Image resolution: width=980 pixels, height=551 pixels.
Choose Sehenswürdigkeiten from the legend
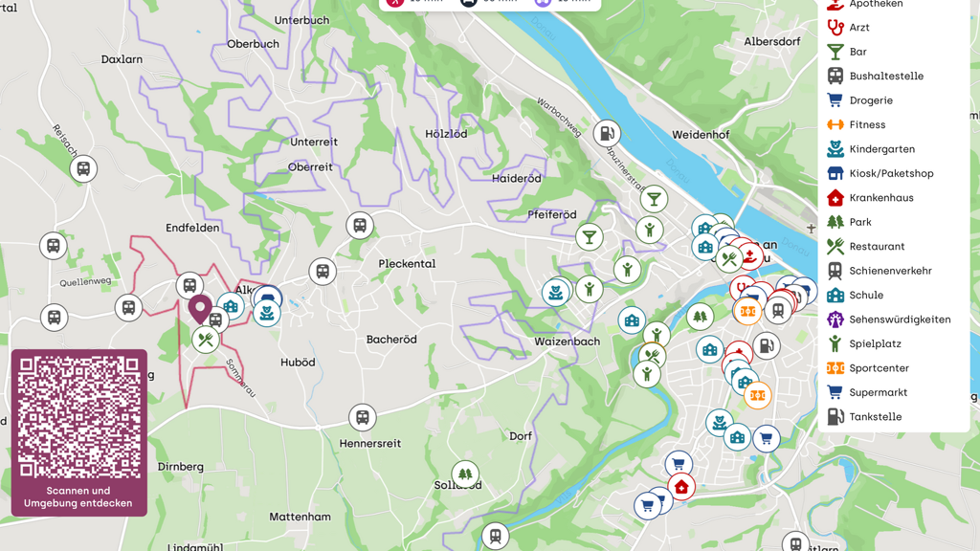[x=899, y=320]
